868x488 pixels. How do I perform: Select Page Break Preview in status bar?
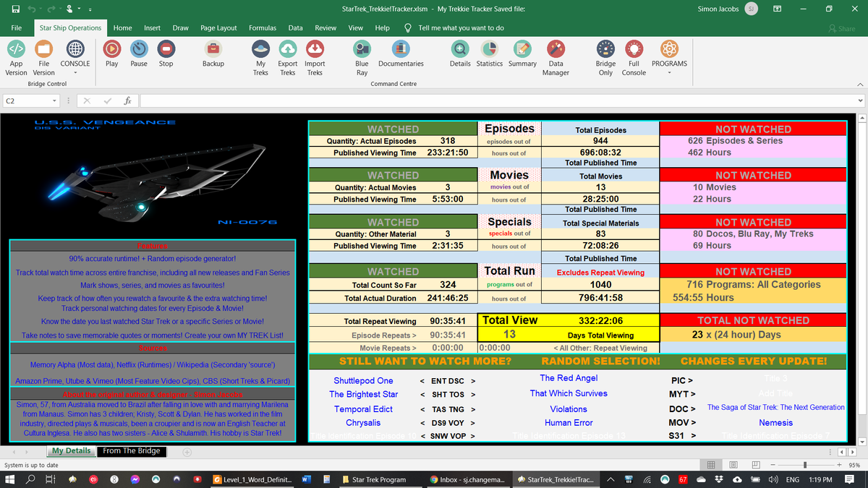[756, 465]
